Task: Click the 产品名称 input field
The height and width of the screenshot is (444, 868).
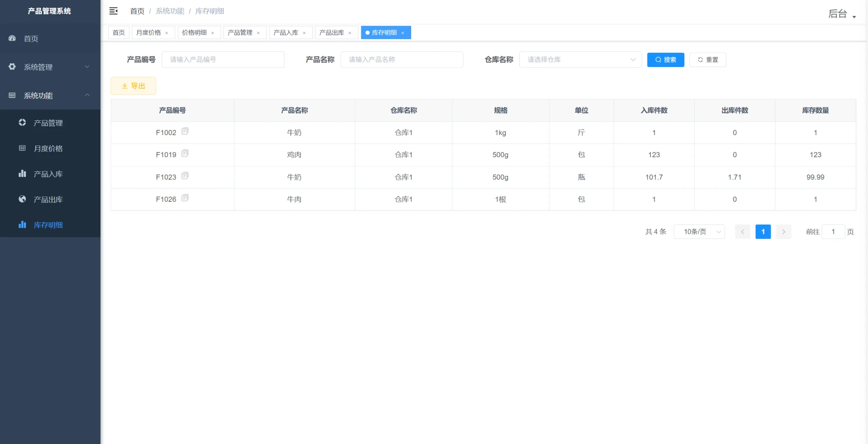Action: click(402, 59)
